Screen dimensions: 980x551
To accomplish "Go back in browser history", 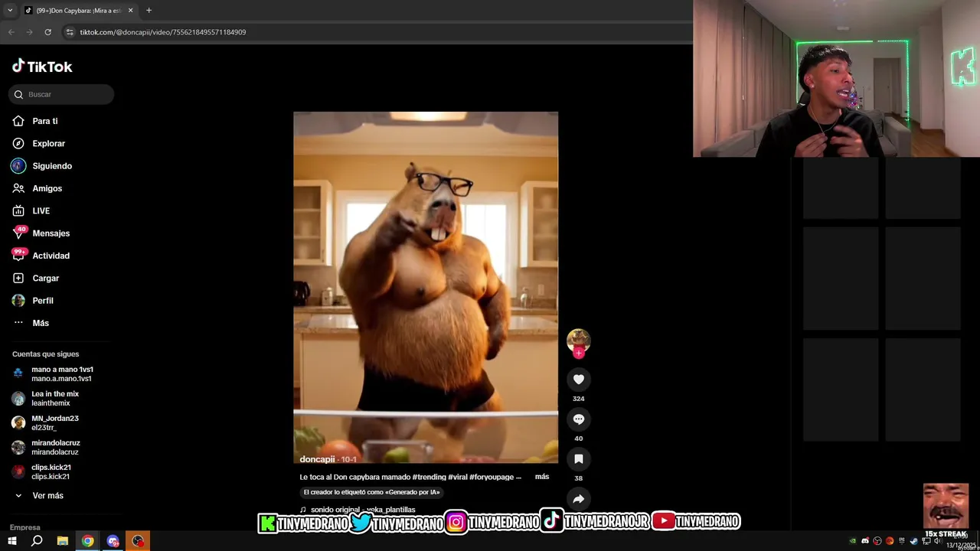I will pyautogui.click(x=11, y=32).
